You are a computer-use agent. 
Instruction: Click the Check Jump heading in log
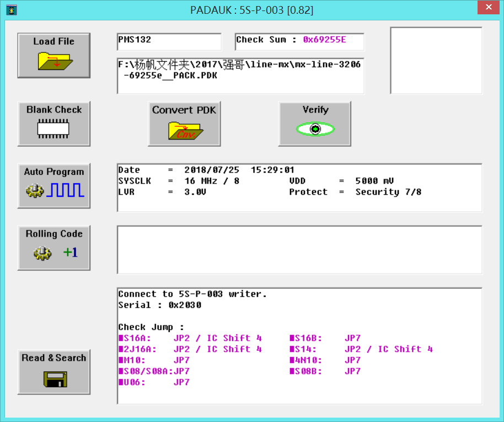[151, 327]
